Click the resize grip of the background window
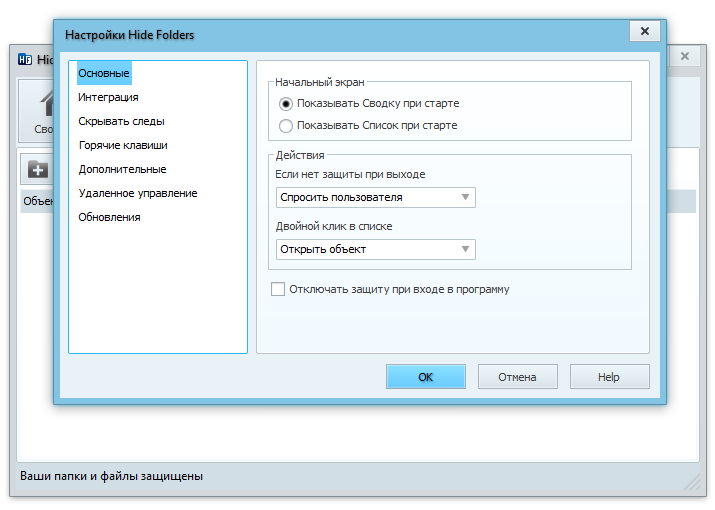Screen dimensions: 715x510 pos(693,483)
